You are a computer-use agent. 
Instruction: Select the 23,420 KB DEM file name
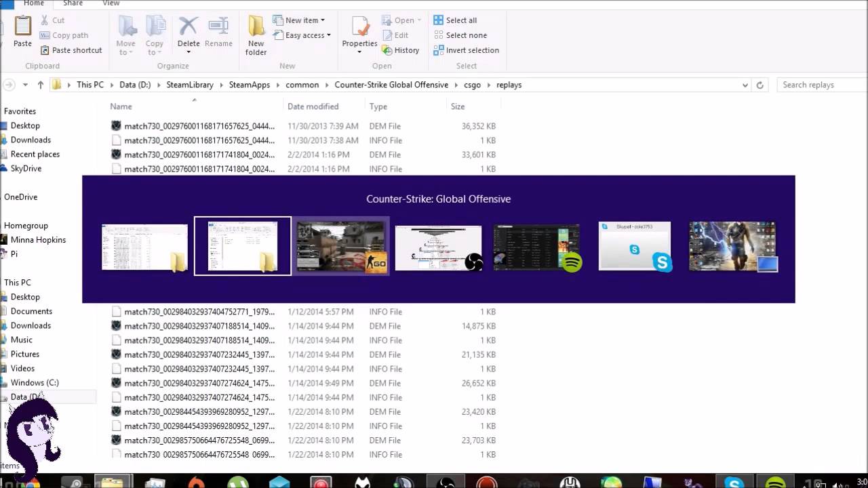[199, 411]
